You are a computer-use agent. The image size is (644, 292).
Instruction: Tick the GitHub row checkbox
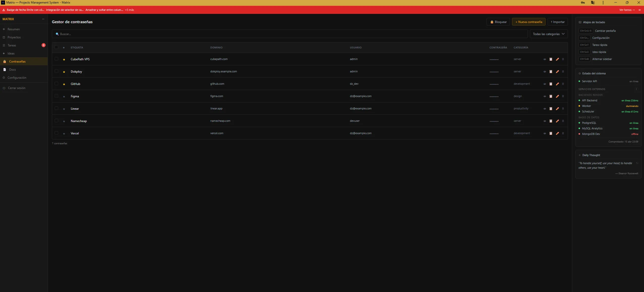(56, 84)
